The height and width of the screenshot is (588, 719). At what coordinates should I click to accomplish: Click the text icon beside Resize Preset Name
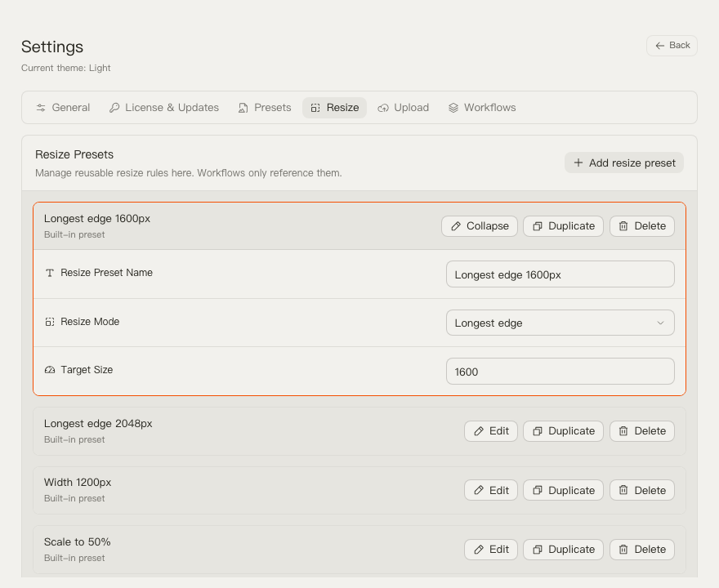coord(50,273)
